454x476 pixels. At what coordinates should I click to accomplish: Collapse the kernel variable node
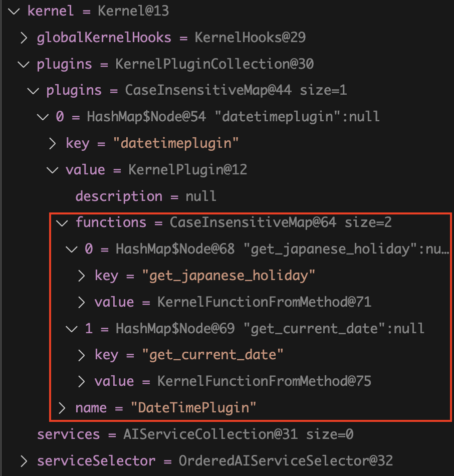(x=14, y=12)
